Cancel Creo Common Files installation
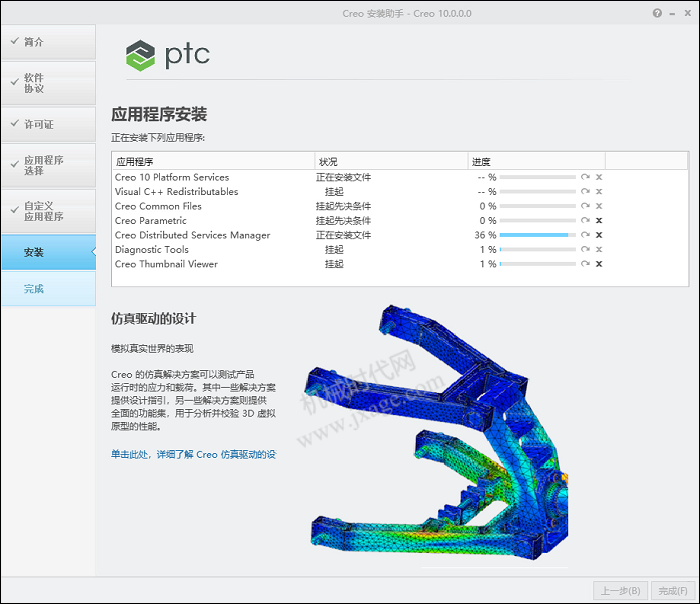The height and width of the screenshot is (604, 700). [x=599, y=206]
